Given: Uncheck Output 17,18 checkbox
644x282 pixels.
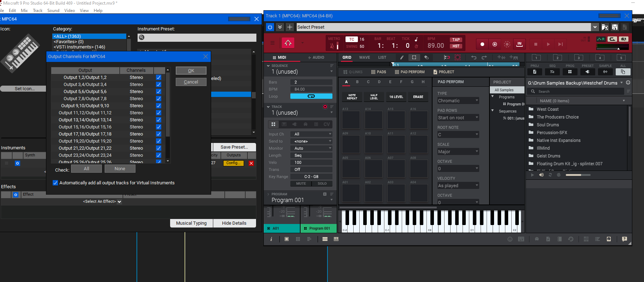Looking at the screenshot, I should point(158,134).
